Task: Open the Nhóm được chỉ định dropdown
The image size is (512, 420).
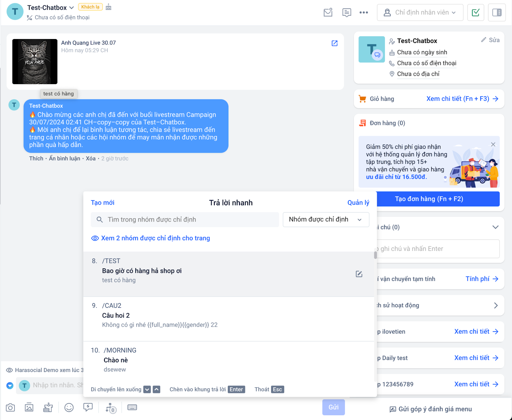Action: (x=326, y=220)
